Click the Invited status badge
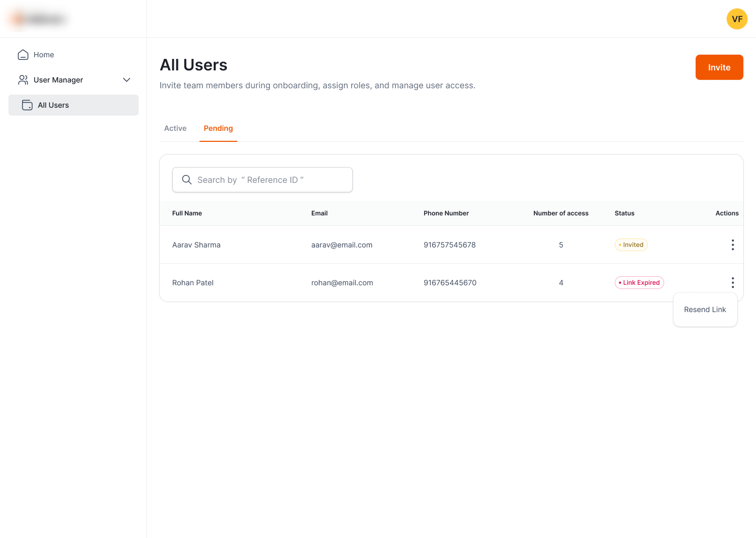Viewport: 756px width, 538px height. [631, 245]
